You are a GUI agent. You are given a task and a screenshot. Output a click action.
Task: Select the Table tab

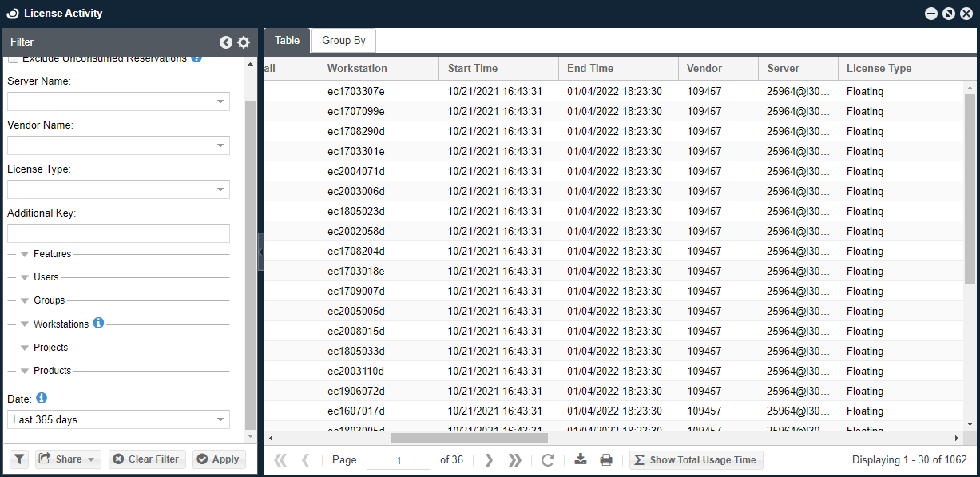pos(287,41)
